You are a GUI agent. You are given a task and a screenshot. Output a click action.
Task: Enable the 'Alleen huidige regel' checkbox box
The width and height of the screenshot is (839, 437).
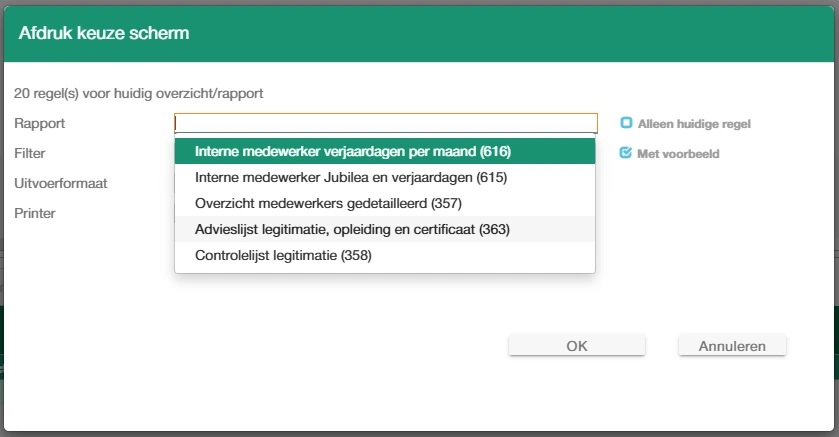pos(627,123)
